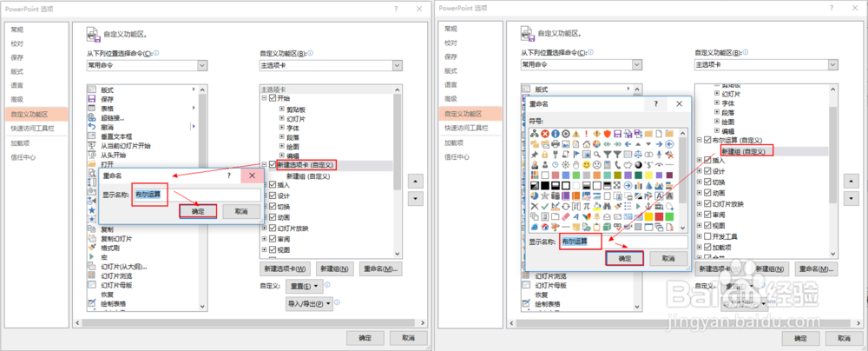
Task: Pick the house symbol in symbol grid
Action: pyautogui.click(x=587, y=144)
